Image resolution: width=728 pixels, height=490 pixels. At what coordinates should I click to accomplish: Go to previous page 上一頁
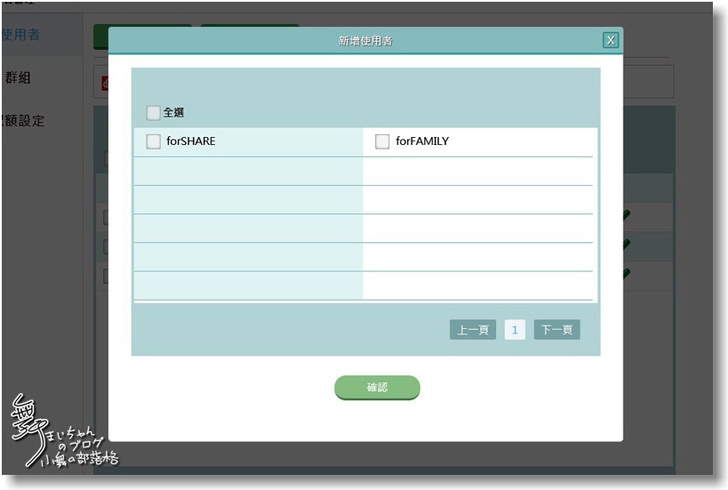pyautogui.click(x=473, y=330)
